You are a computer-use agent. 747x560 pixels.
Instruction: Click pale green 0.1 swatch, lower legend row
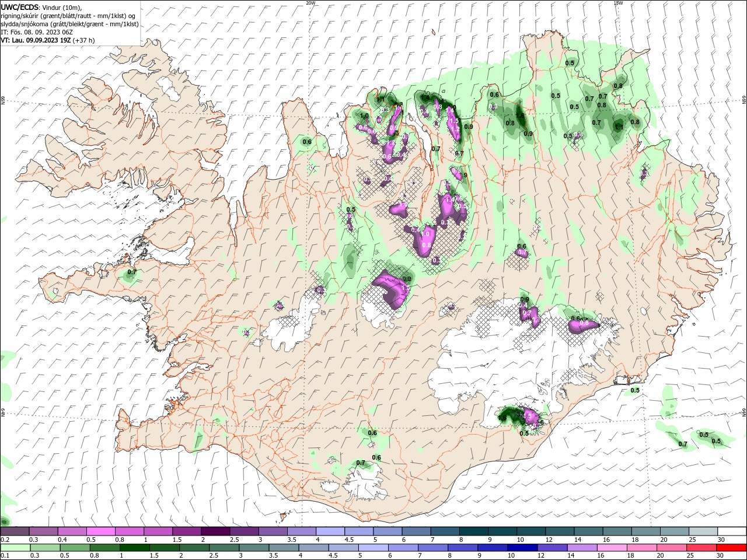click(15, 548)
